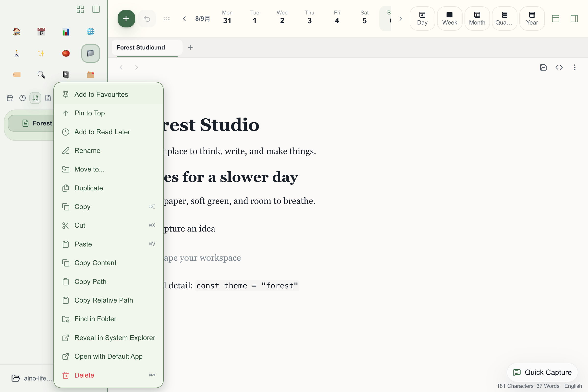Open the Quick Capture button
Viewport: 588px width, 392px height.
[x=542, y=372]
